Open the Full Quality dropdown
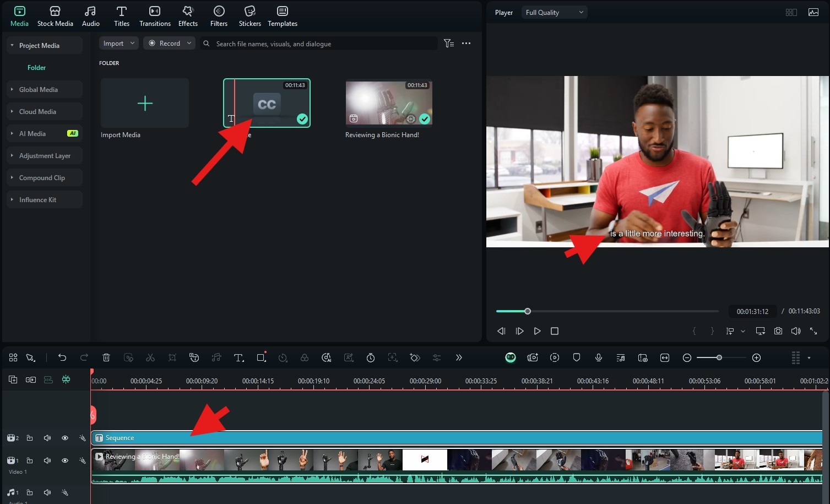830x504 pixels. pos(555,12)
